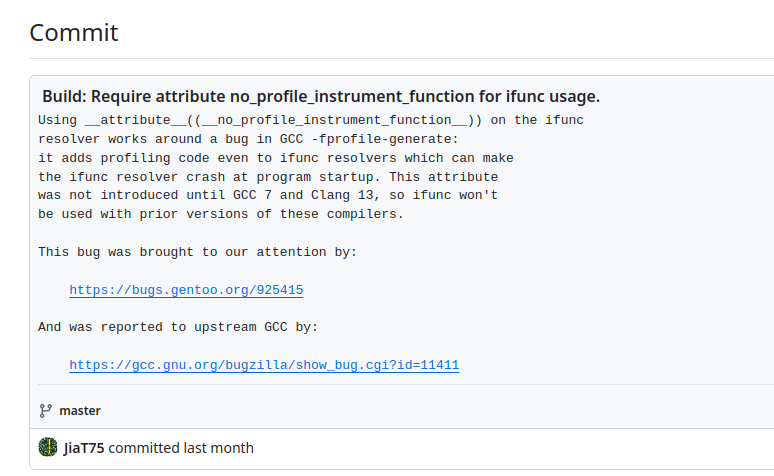The width and height of the screenshot is (774, 476).
Task: Click "This bug was brought to our attention by:"
Action: pos(197,252)
